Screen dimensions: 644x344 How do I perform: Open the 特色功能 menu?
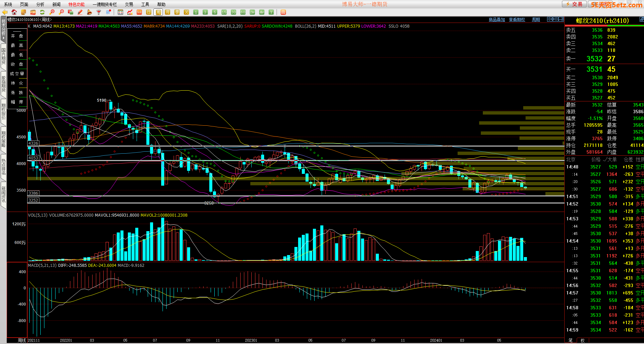(x=76, y=4)
